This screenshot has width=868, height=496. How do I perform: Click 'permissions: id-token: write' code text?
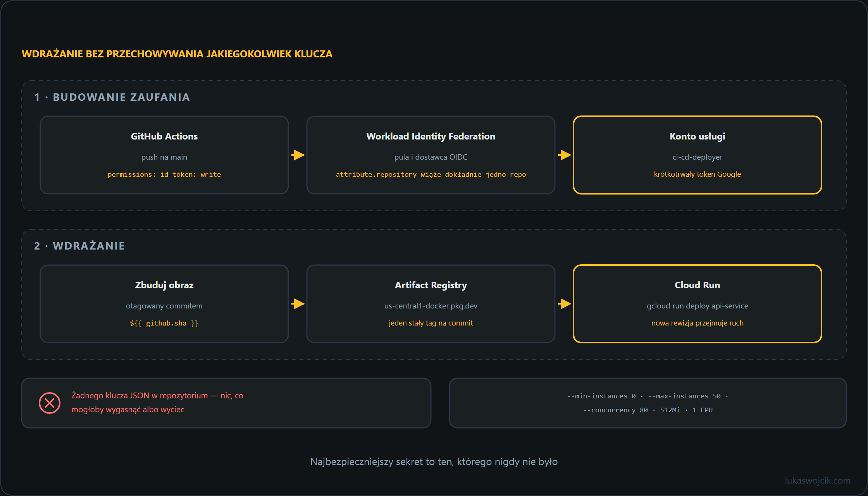[x=164, y=174]
